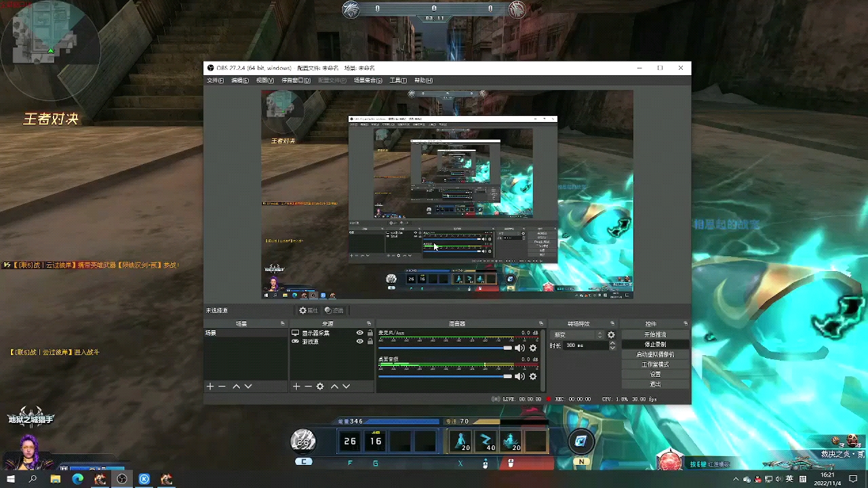Toggle the lock on 游戏源 source
868x488 pixels.
coord(370,342)
